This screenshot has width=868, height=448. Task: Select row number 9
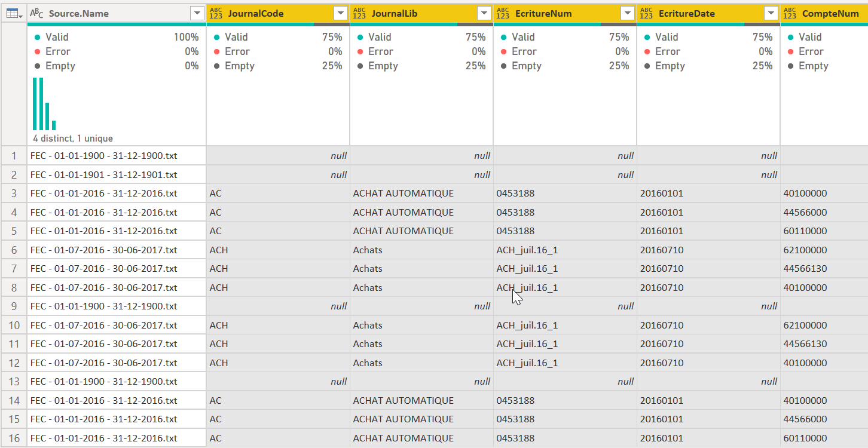pos(14,306)
